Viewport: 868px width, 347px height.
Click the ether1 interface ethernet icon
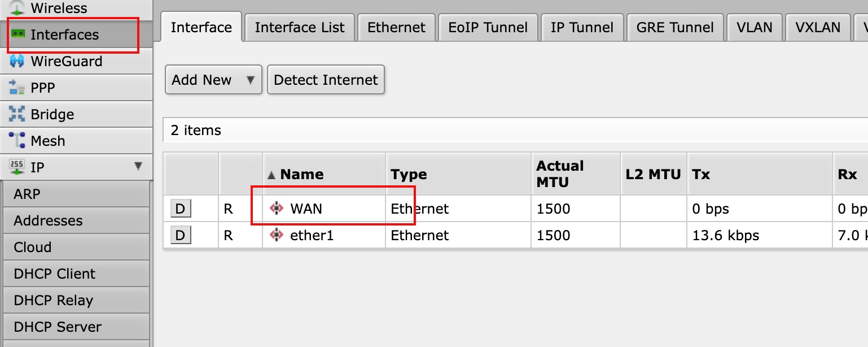(x=276, y=235)
